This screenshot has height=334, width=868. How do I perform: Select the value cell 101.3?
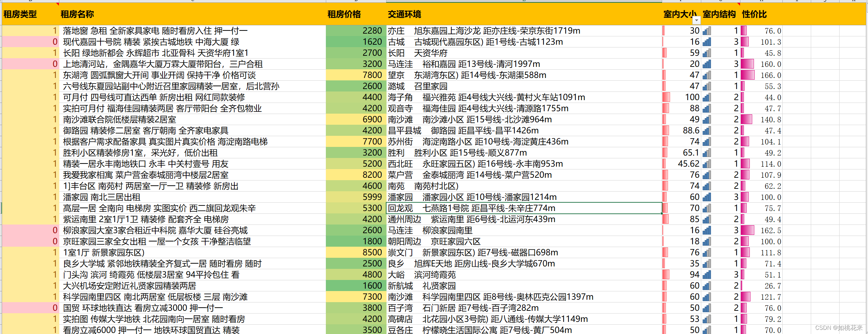point(761,42)
